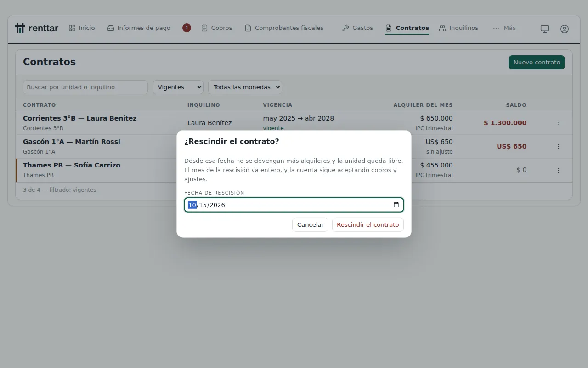This screenshot has width=588, height=368.
Task: Open Comprobantes fiscales
Action: (x=284, y=28)
